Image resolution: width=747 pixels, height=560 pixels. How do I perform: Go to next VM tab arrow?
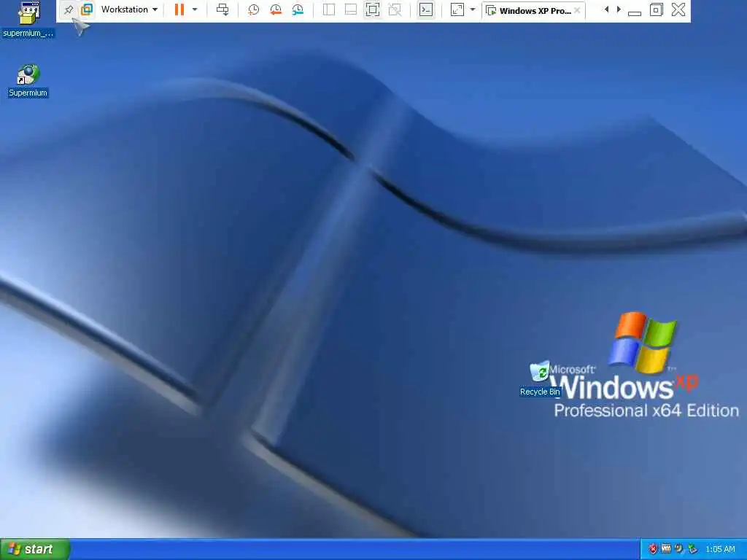click(x=619, y=9)
